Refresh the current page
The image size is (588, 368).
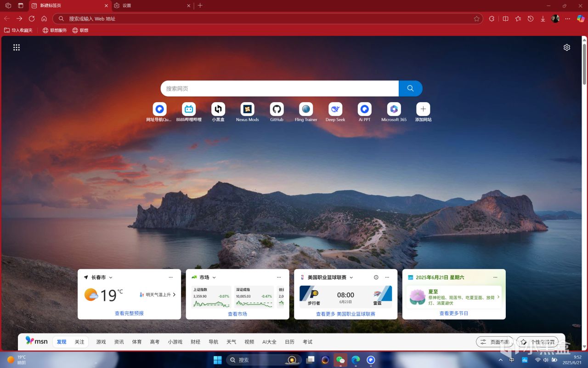pos(32,19)
